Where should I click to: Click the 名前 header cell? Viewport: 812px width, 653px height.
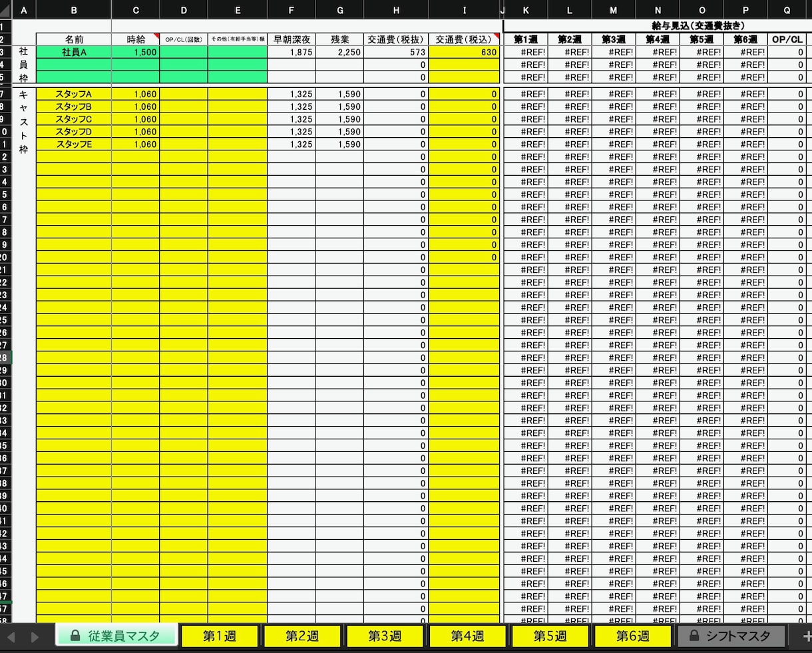pyautogui.click(x=74, y=39)
